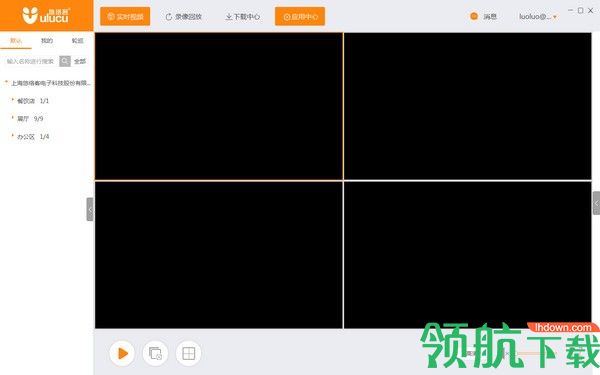Select the first device-list tab in the sidebar
This screenshot has width=600, height=375.
(16, 41)
